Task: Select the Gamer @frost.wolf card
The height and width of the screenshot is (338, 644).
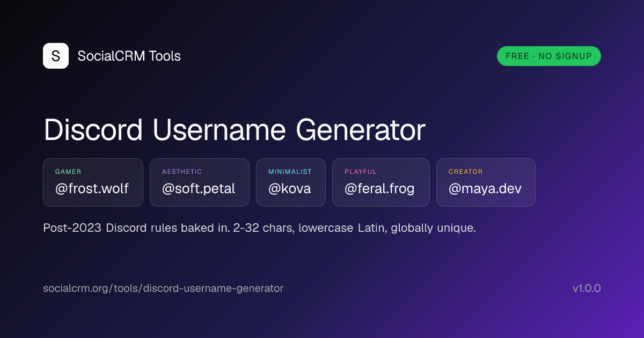Action: [93, 182]
